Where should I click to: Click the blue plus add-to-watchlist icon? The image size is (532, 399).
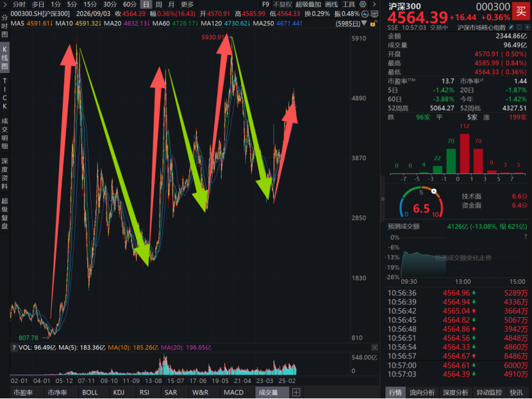(x=528, y=28)
